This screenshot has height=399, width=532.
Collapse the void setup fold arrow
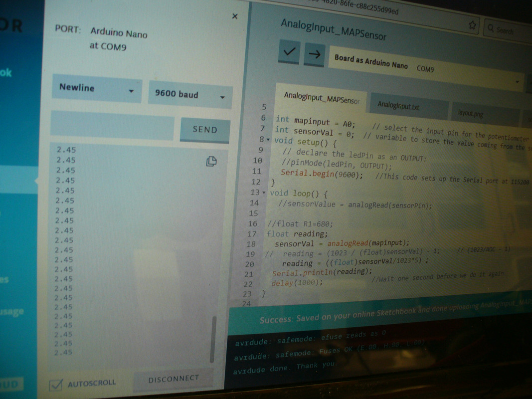268,140
